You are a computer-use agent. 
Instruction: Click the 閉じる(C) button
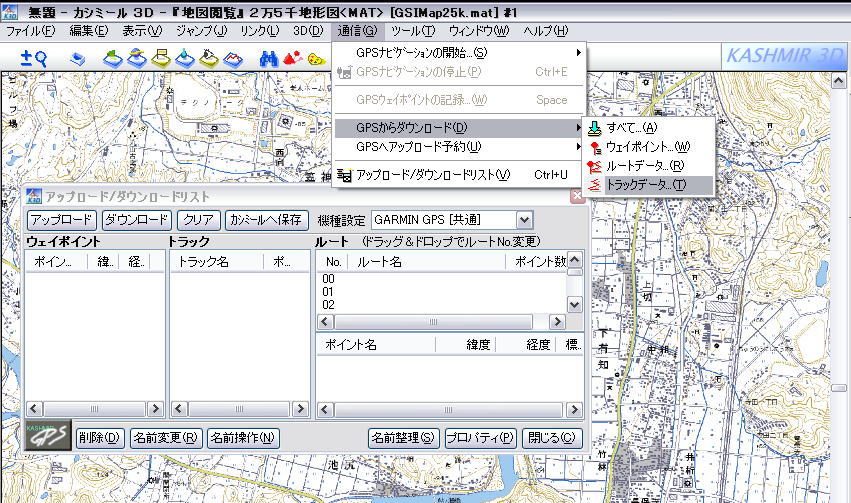[x=552, y=438]
